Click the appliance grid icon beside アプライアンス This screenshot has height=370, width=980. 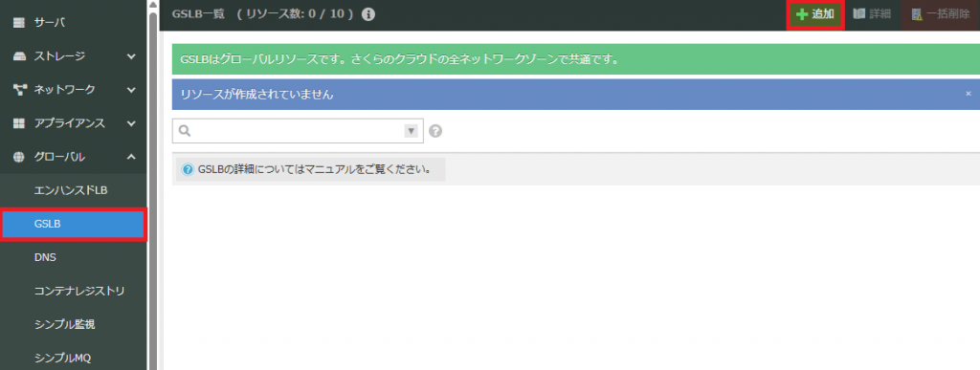pyautogui.click(x=19, y=123)
